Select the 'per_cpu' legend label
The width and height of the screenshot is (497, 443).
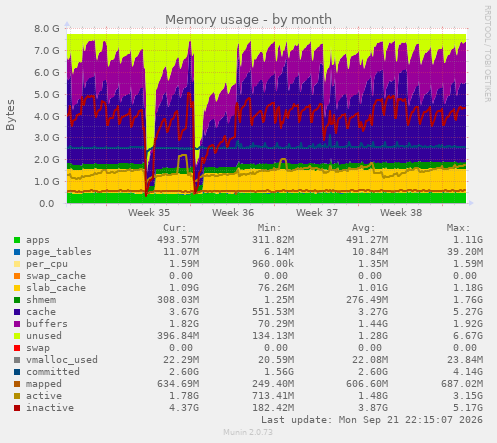[47, 264]
